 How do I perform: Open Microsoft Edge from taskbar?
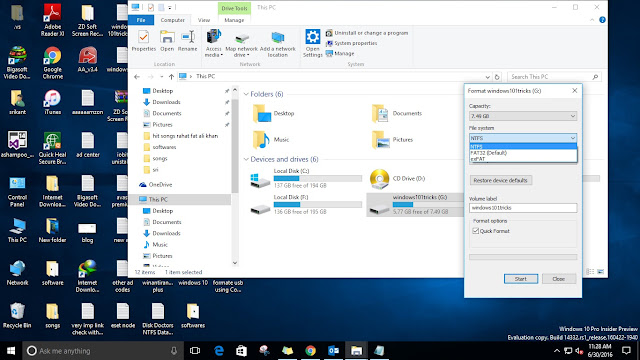click(219, 351)
